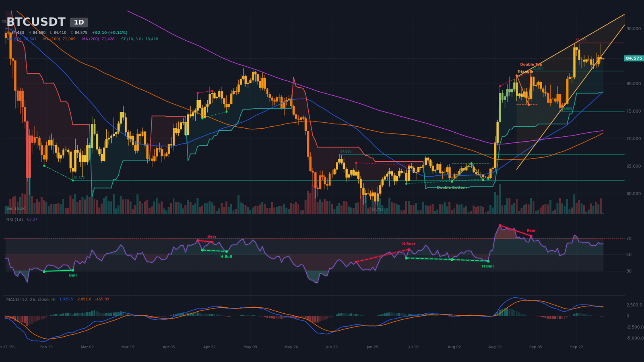Click the Sep 22 date on time axis
The image size is (644, 362).
tap(576, 347)
